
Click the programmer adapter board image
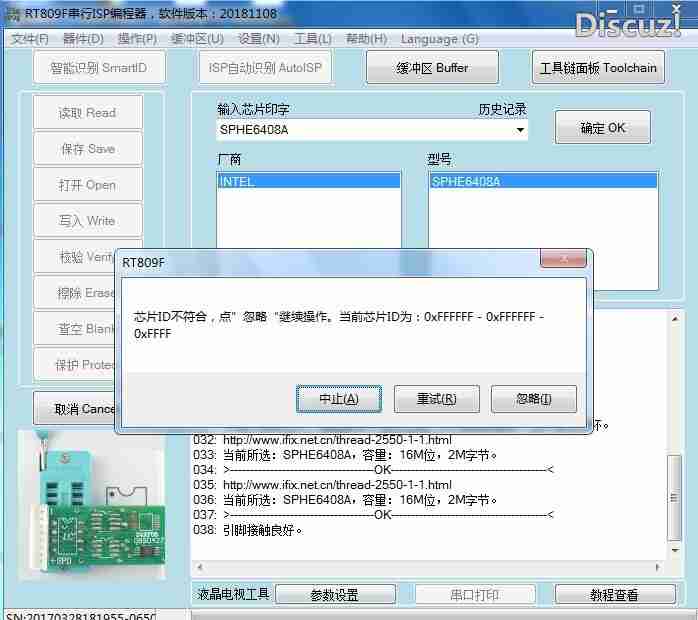tap(92, 505)
